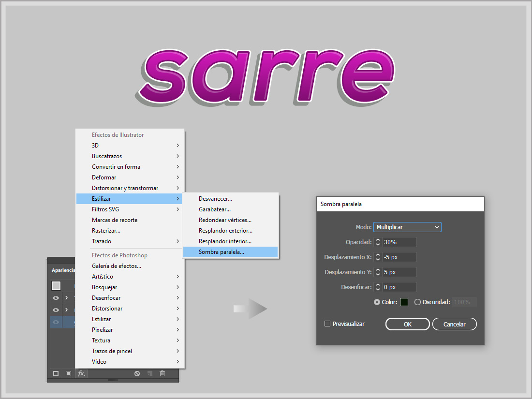
Task: Click the add new stroke icon
Action: (56, 373)
